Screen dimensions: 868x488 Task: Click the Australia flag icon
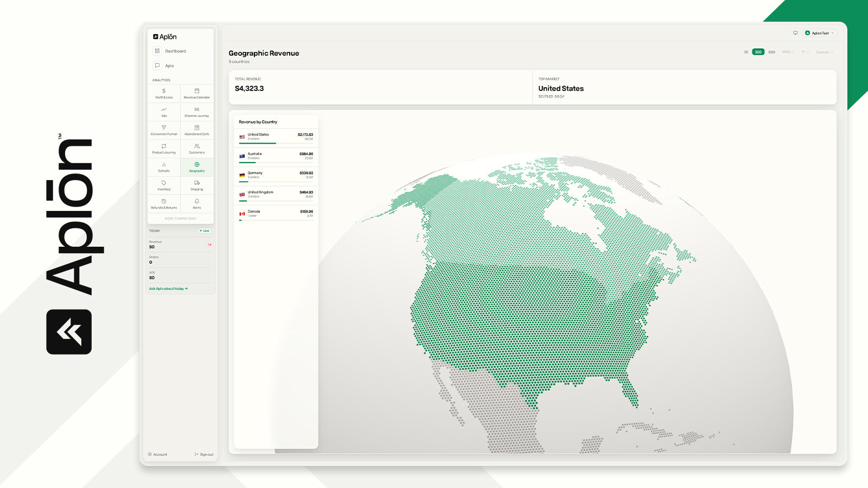click(x=242, y=156)
